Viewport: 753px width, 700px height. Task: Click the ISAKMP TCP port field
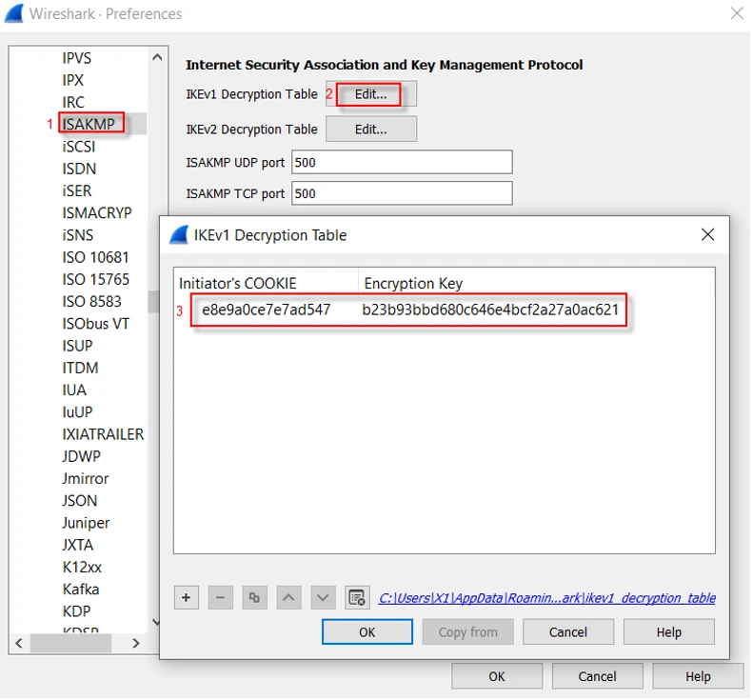(401, 193)
